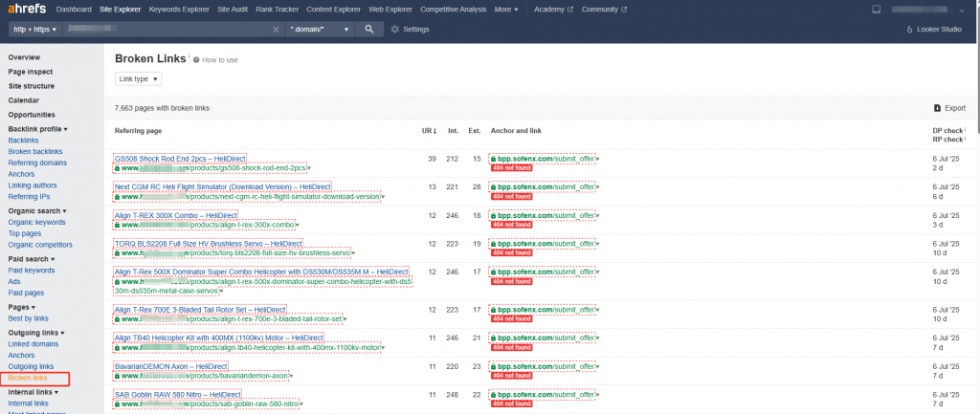980x414 pixels.
Task: Open Internal links sidebar item
Action: [x=28, y=403]
